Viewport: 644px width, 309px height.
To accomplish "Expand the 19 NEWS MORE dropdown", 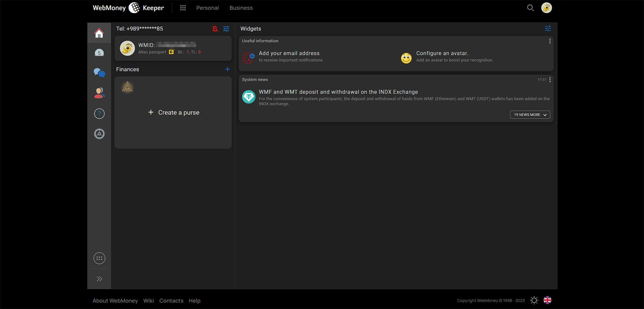I will click(x=530, y=115).
